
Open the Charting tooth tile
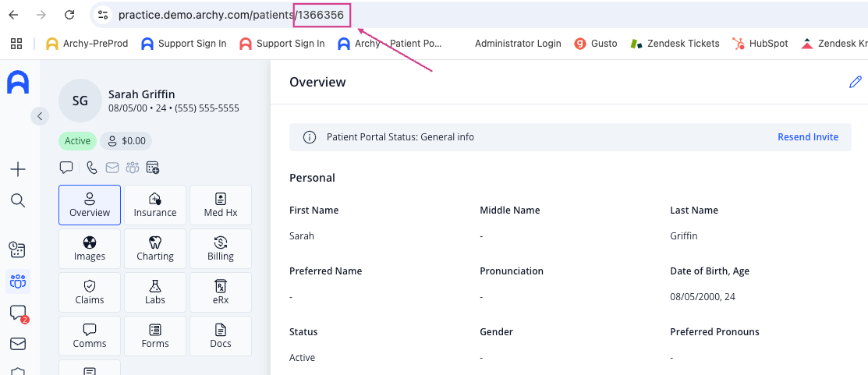coord(155,249)
